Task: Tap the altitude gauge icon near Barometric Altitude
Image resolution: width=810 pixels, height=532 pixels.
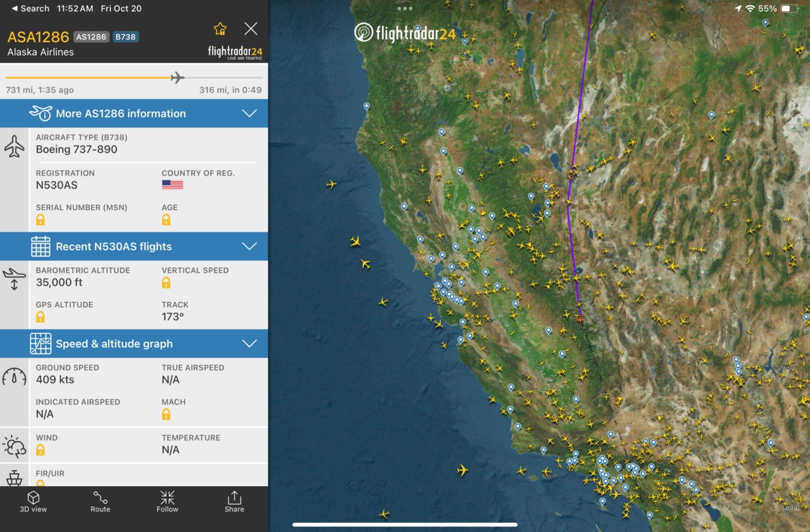Action: click(x=14, y=279)
